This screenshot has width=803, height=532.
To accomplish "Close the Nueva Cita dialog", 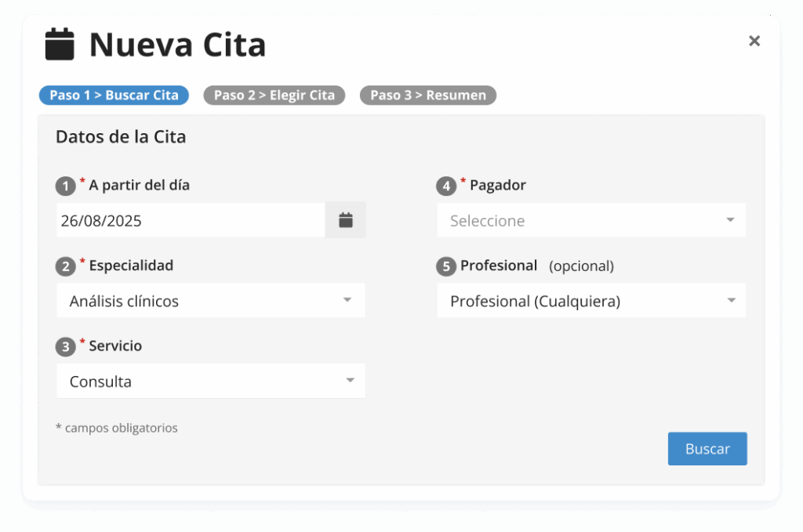I will coord(754,41).
